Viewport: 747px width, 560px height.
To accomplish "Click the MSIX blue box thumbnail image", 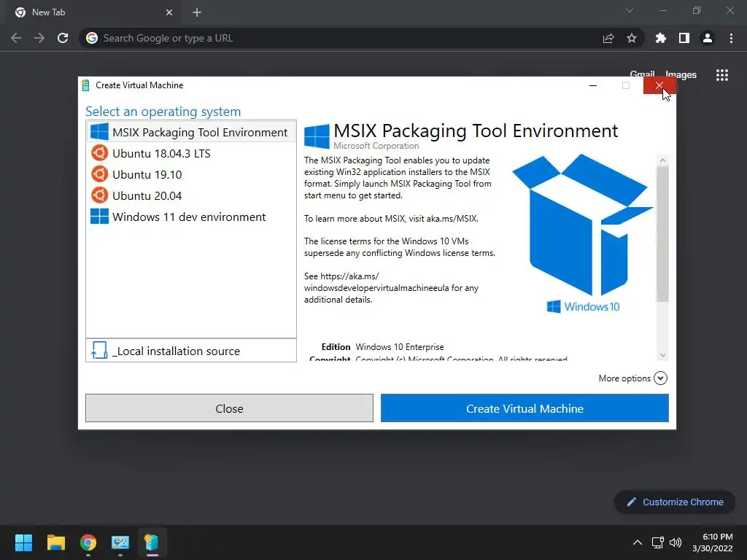I will click(582, 233).
